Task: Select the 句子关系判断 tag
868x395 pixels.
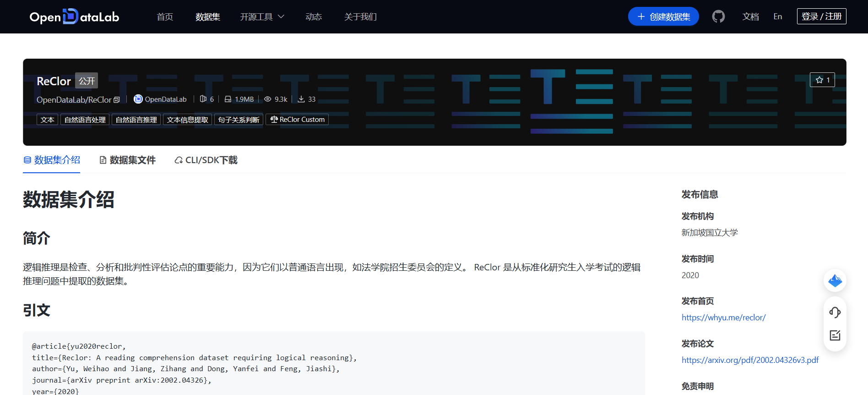Action: click(x=239, y=120)
